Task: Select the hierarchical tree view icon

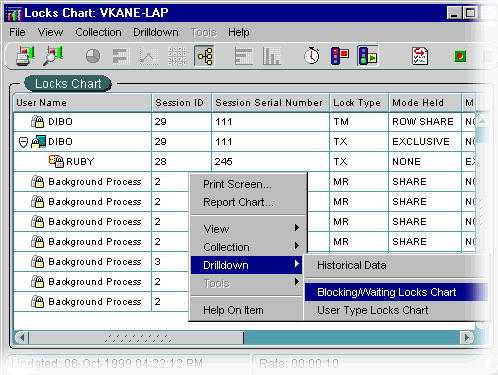Action: (204, 56)
